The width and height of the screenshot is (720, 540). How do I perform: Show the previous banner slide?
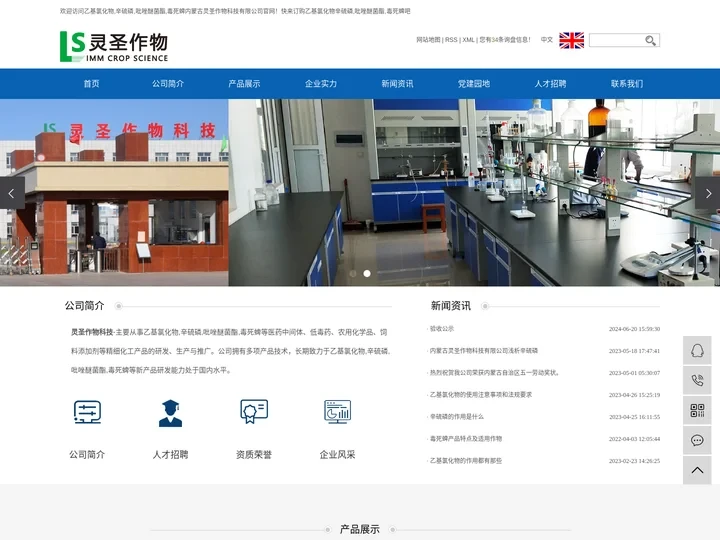[x=11, y=193]
